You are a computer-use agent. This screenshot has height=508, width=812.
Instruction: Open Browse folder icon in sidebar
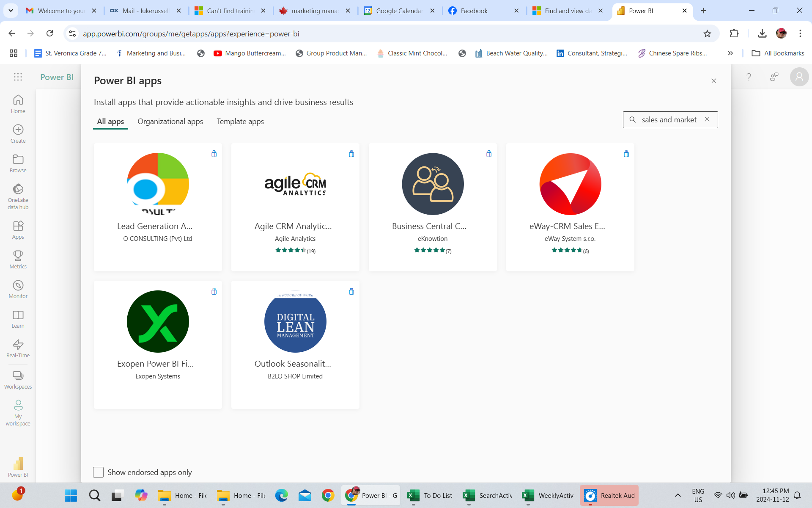point(18,159)
